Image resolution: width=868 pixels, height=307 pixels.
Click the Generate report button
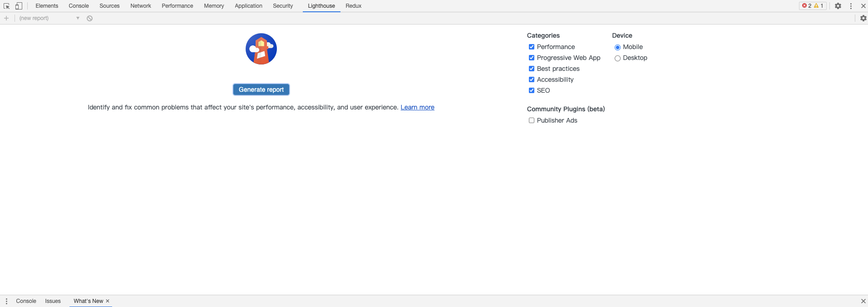click(261, 89)
